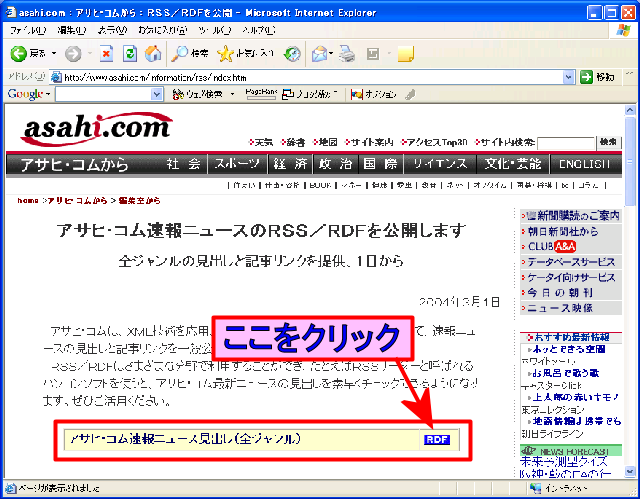Open the スポーツ navigation tab
This screenshot has width=640, height=499.
pos(237,164)
